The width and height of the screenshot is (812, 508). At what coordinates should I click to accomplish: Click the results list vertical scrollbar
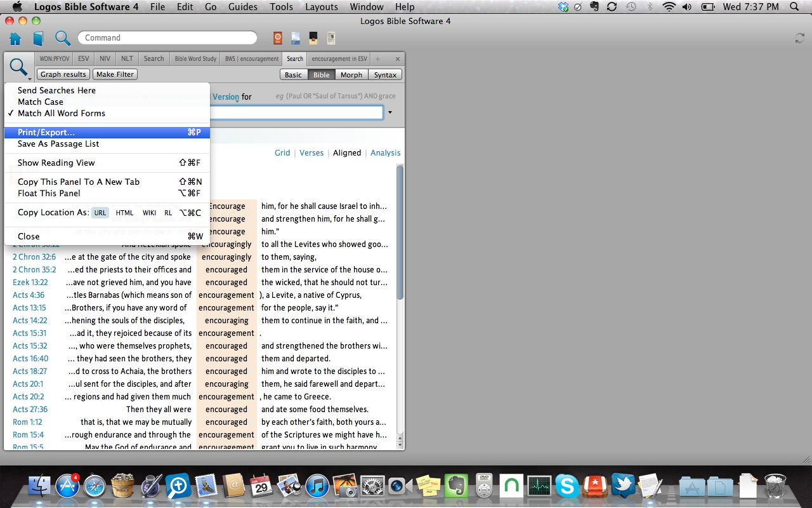coord(400,232)
